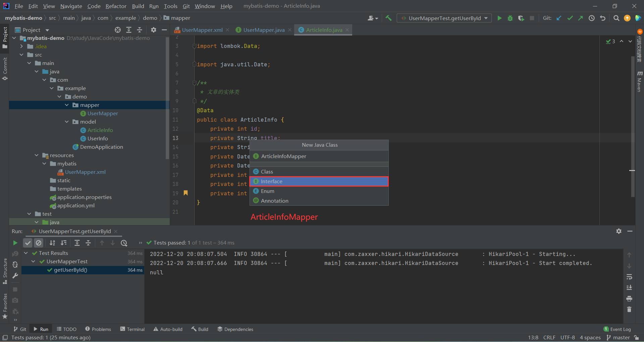
Task: Switch to UserMapper.xml editor tab
Action: pos(202,30)
